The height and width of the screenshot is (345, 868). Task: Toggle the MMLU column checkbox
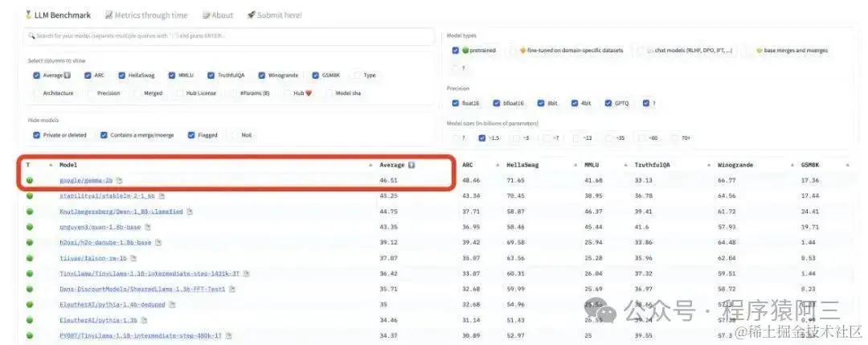click(173, 76)
